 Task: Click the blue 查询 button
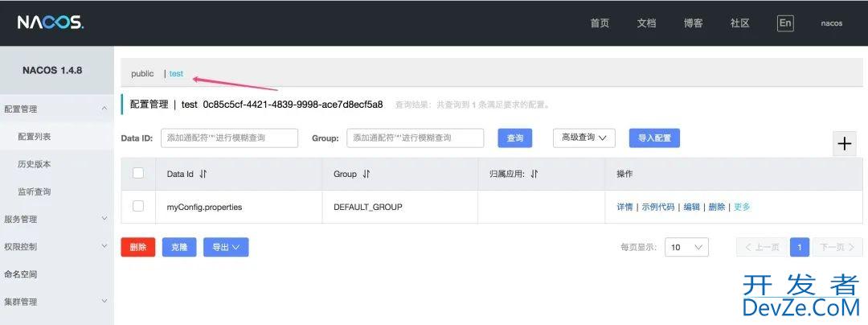(x=515, y=138)
